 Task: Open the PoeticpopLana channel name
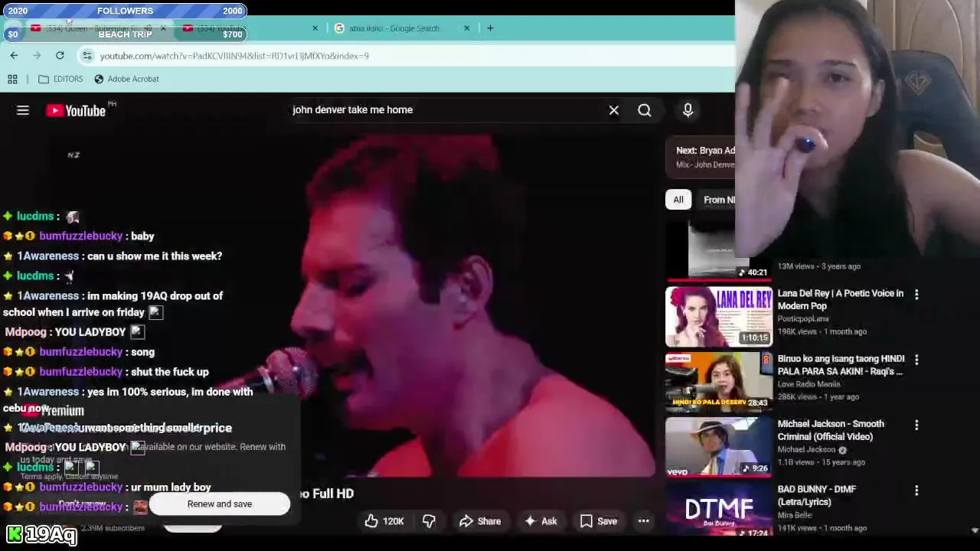point(803,318)
